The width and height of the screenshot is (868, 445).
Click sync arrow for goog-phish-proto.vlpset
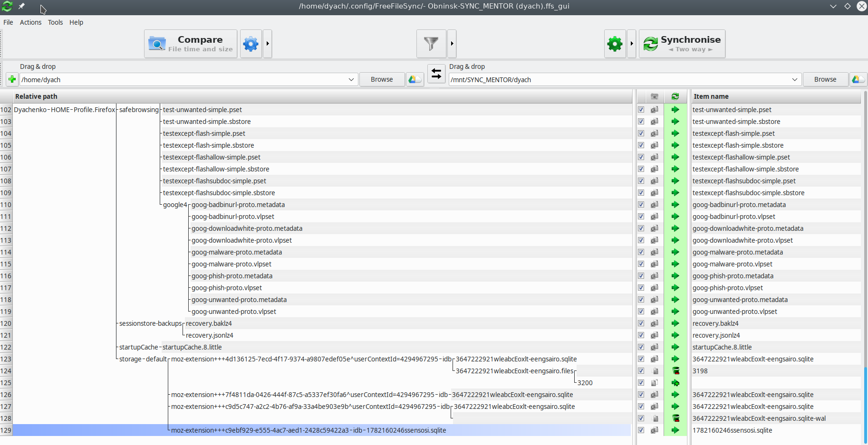click(x=675, y=288)
